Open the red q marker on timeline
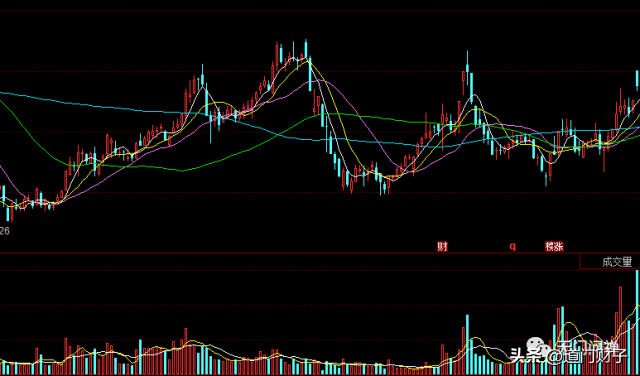The image size is (640, 376). click(512, 246)
